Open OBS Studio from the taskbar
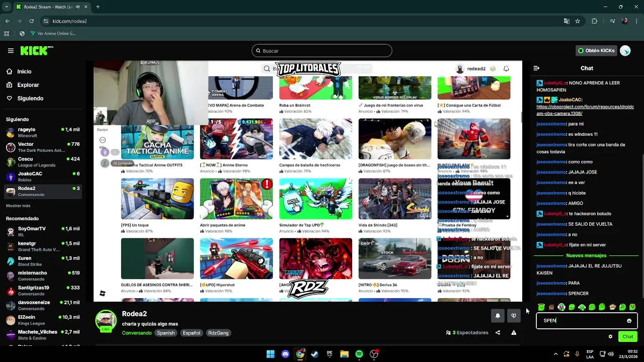The image size is (644, 362). [x=374, y=354]
